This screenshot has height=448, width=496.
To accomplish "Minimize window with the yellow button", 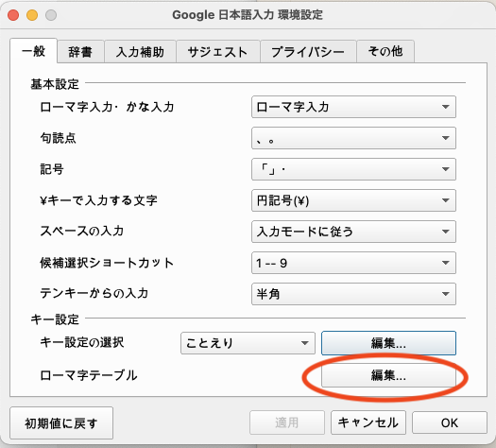I will (x=32, y=15).
